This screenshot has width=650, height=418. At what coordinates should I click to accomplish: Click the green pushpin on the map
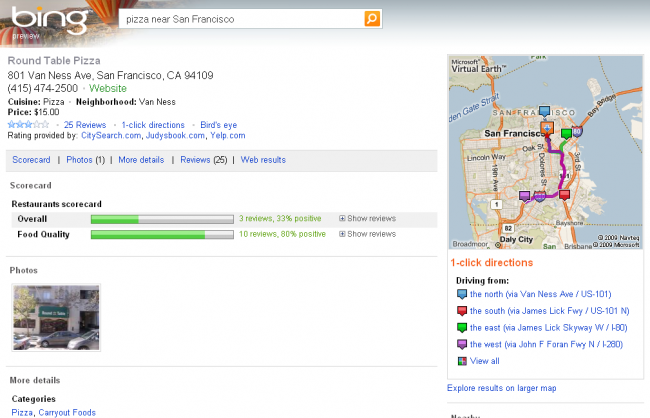coord(566,134)
